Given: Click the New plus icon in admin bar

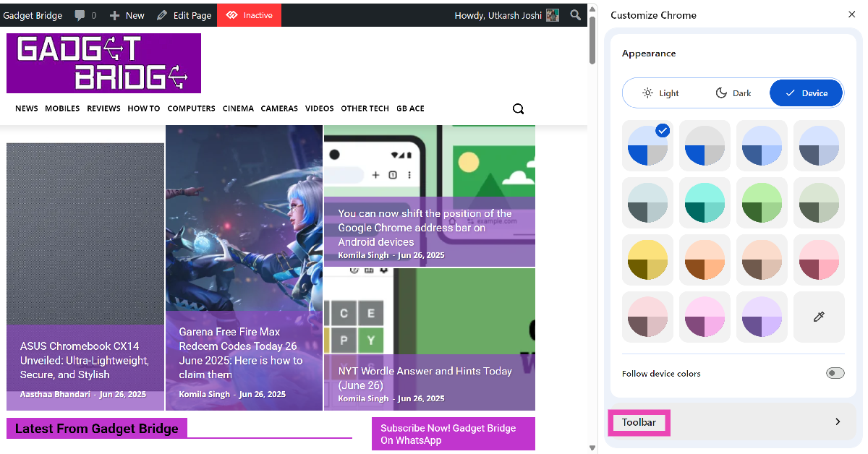Looking at the screenshot, I should (115, 15).
